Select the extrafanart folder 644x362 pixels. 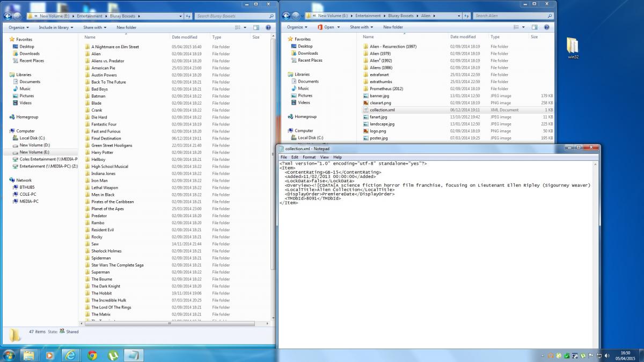380,75
